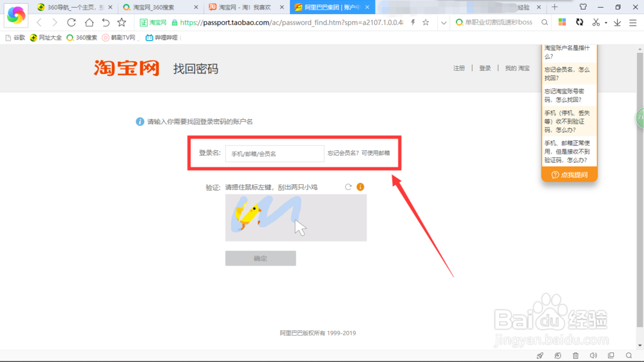Click the orange captcha info icon
The image size is (644, 362).
tap(360, 187)
